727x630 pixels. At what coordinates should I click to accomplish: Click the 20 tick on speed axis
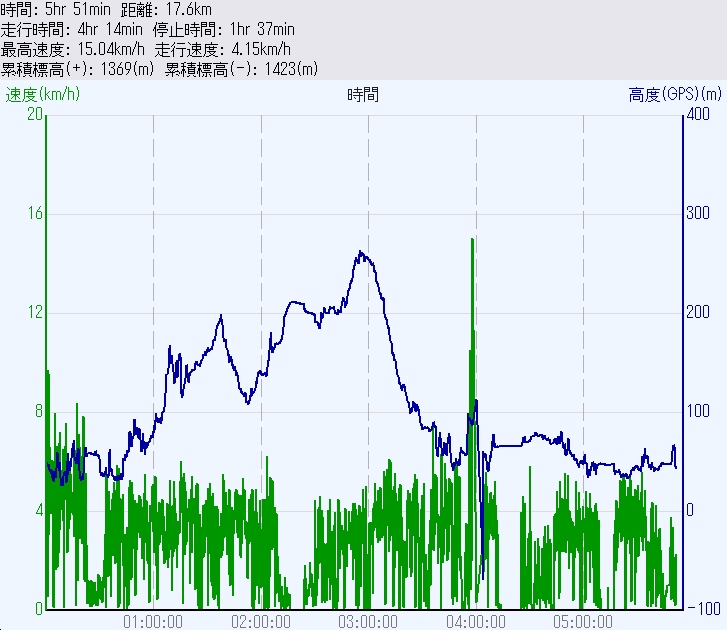coord(35,115)
